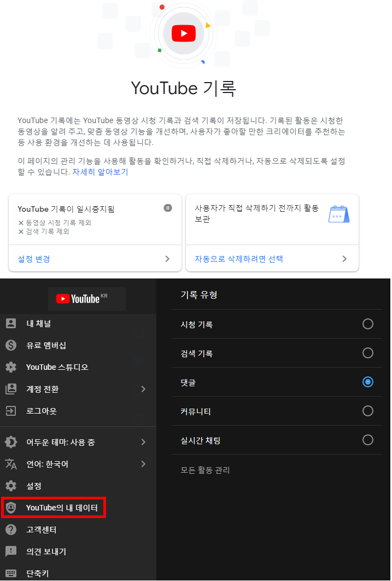
Task: Select the 커뮤니티 radio button
Action: (367, 410)
